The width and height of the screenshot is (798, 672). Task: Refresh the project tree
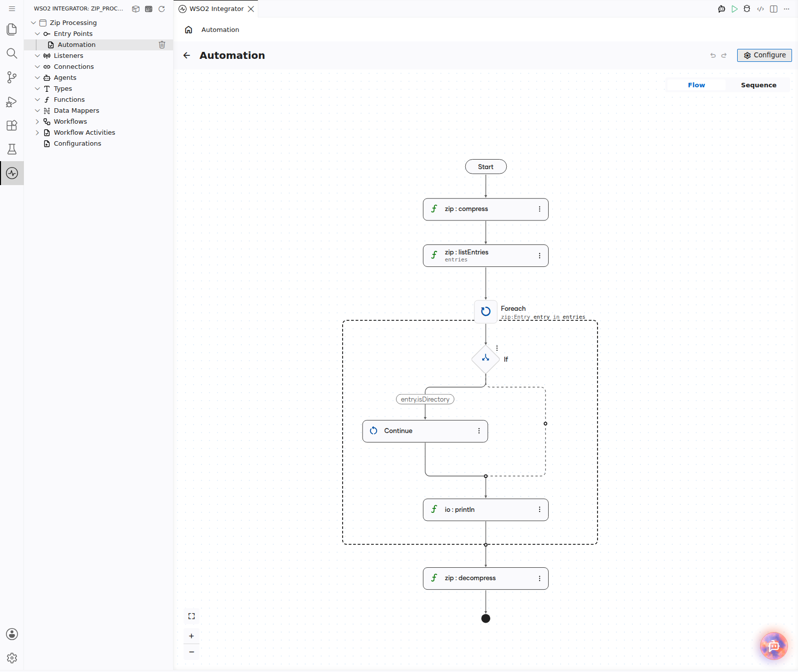pyautogui.click(x=162, y=9)
